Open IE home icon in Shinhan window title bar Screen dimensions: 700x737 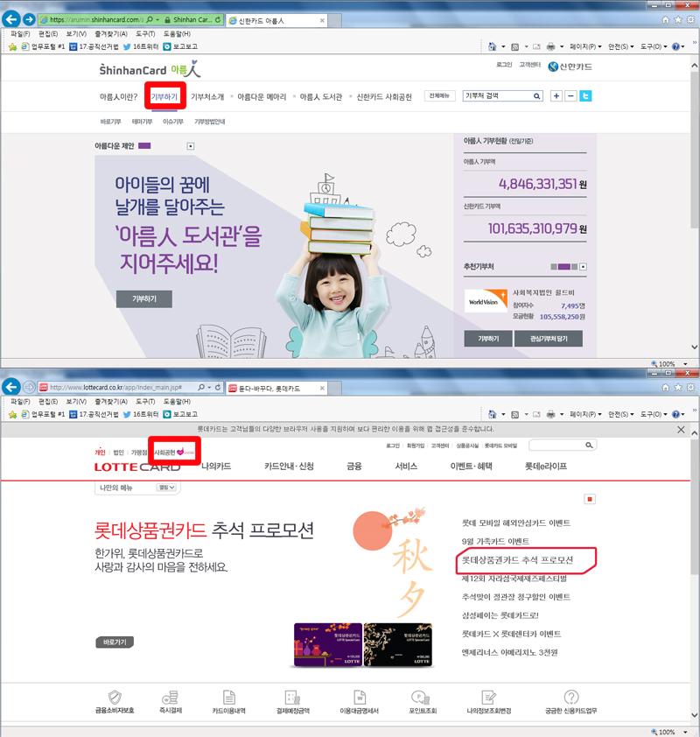click(x=665, y=20)
